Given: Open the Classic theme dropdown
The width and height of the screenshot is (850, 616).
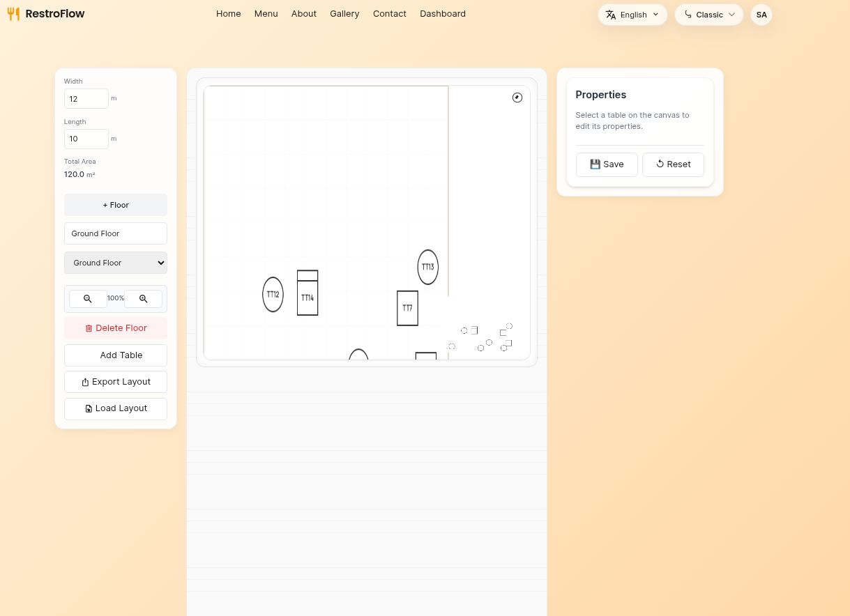Looking at the screenshot, I should 708,15.
